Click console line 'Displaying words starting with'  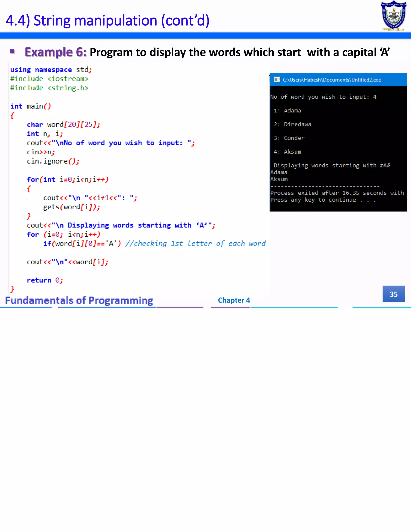332,166
